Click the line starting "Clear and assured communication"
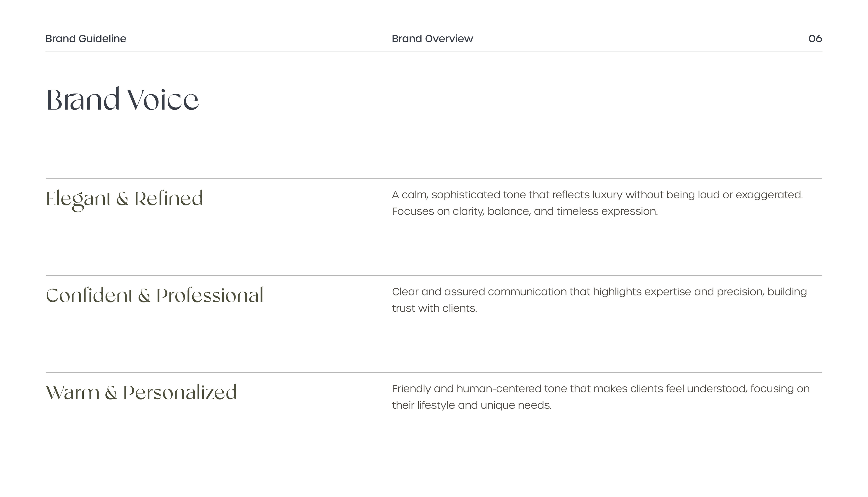The image size is (868, 497). pos(599,292)
